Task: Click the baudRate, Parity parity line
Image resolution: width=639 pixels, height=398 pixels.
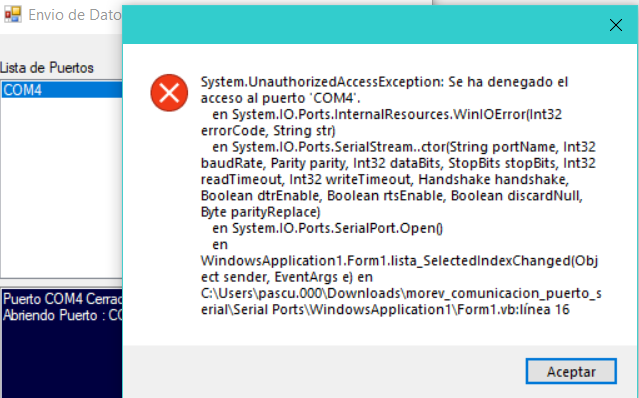Action: (x=398, y=163)
